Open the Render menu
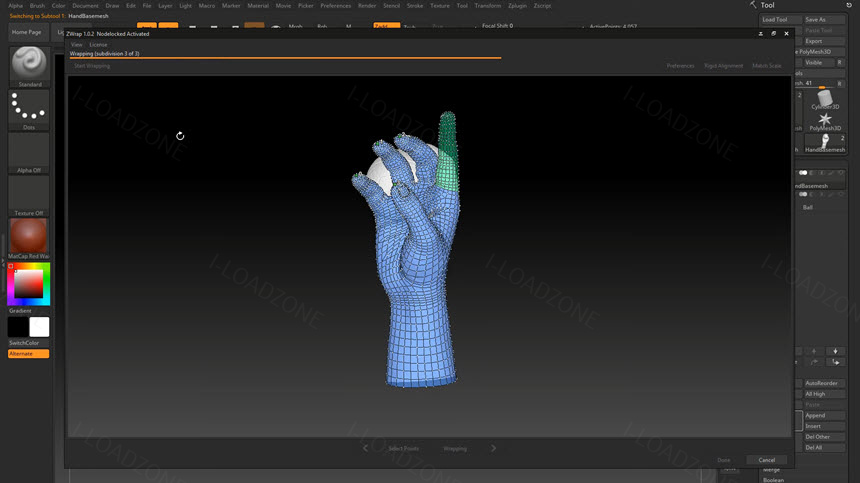Image resolution: width=860 pixels, height=483 pixels. (367, 5)
